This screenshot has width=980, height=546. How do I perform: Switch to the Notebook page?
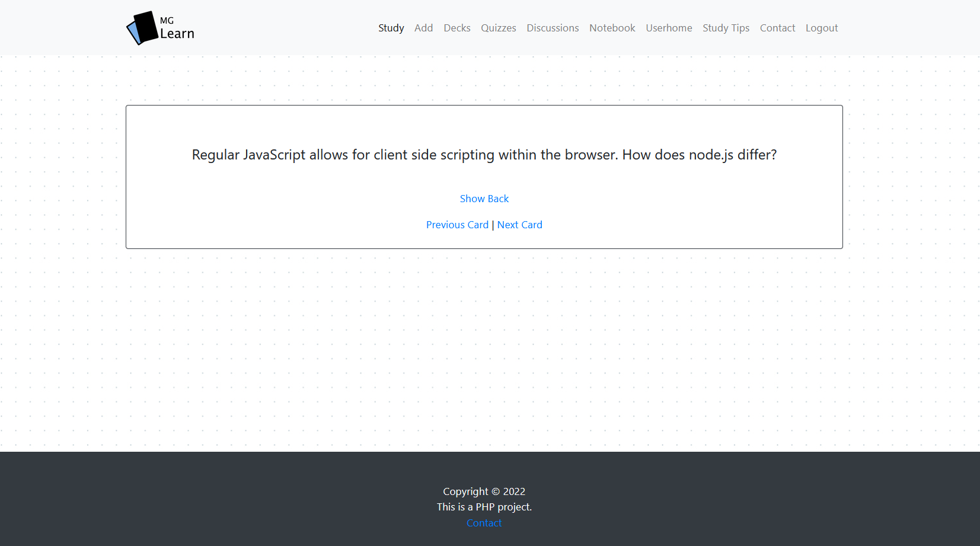[x=612, y=28]
